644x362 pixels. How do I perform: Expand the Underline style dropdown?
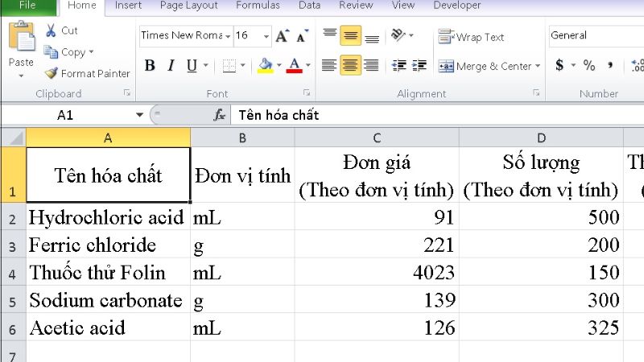[x=205, y=65]
